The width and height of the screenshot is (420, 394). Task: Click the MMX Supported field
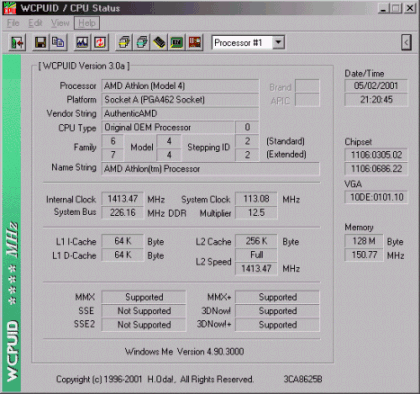(x=144, y=297)
